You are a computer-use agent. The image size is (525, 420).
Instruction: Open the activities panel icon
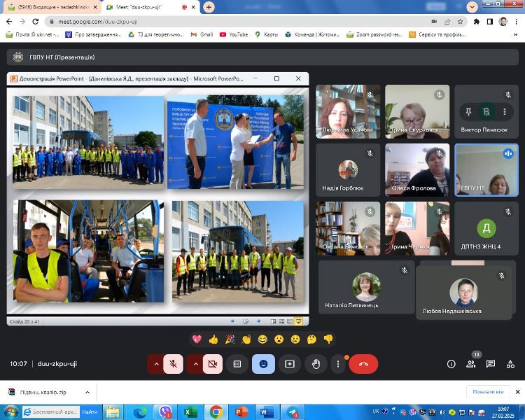(x=510, y=364)
